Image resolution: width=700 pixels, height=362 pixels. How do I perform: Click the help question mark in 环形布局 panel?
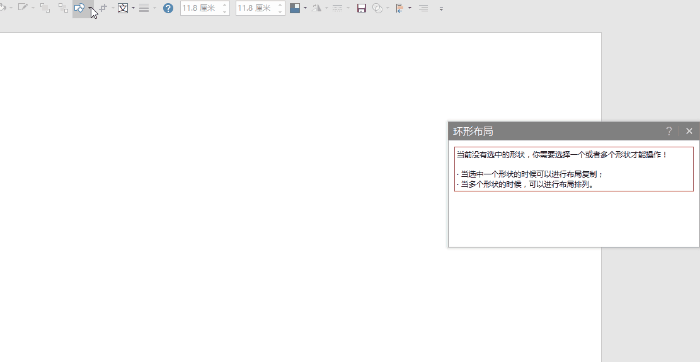click(669, 131)
